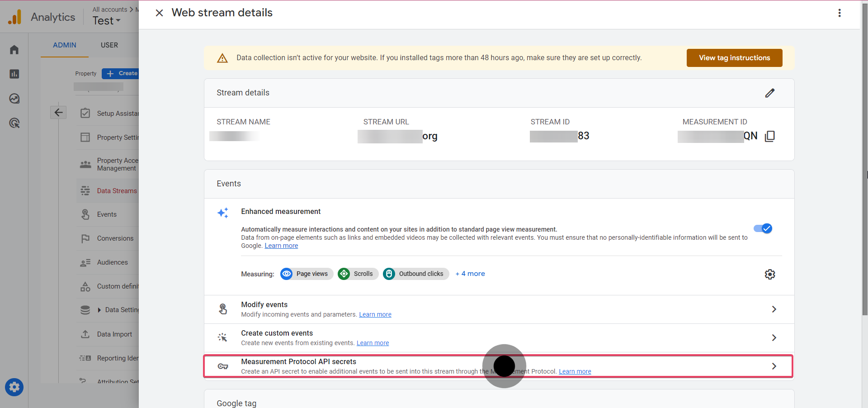This screenshot has width=868, height=408.
Task: Click the Create custom events sparkle icon
Action: (222, 338)
